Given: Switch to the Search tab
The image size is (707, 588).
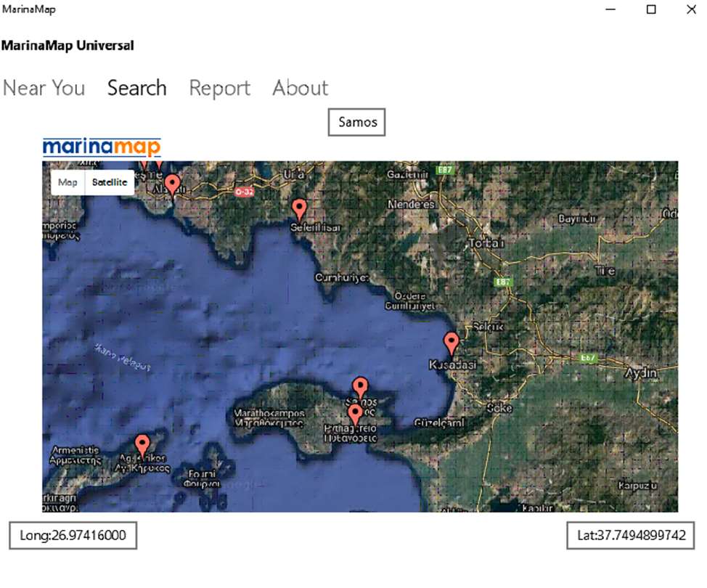Looking at the screenshot, I should (x=137, y=88).
